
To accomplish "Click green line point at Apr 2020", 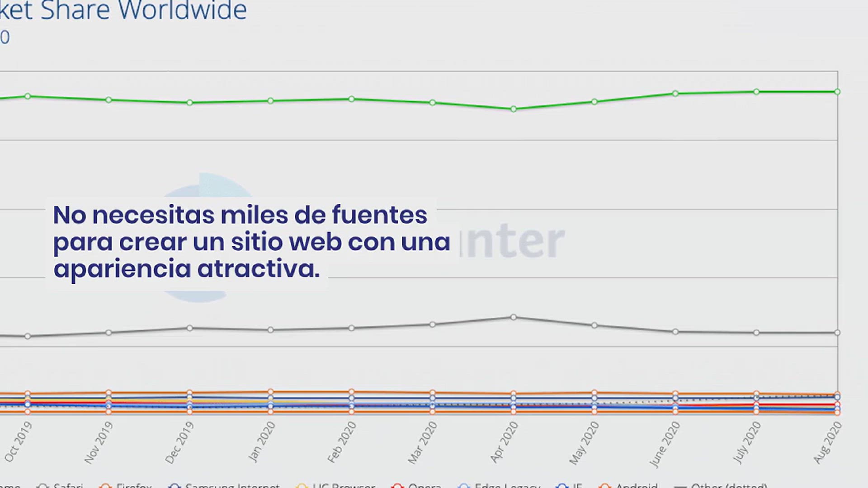I will pos(513,109).
